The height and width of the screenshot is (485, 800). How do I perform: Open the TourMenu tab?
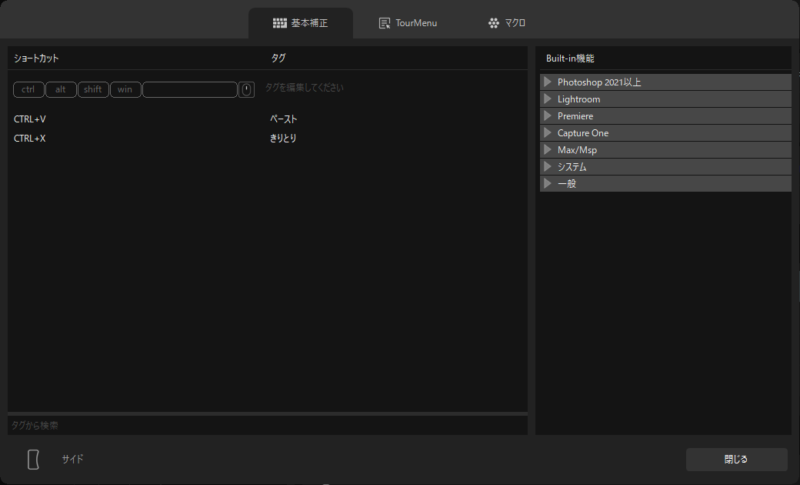(x=408, y=23)
